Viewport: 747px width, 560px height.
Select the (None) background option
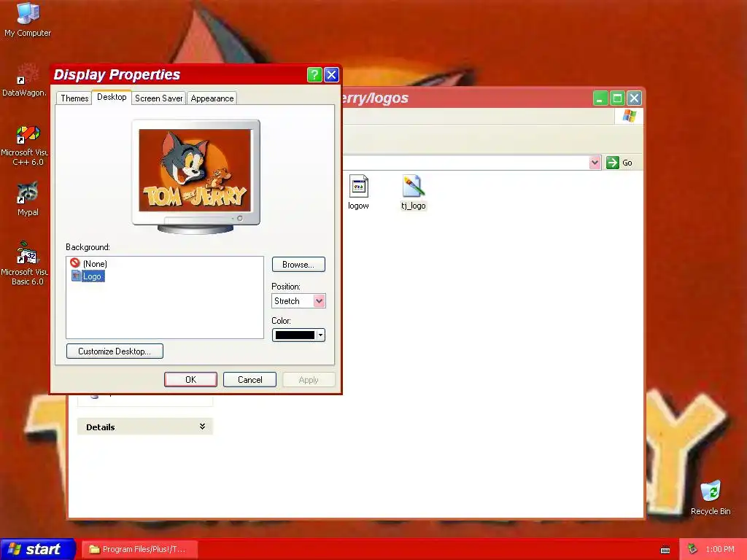(88, 263)
